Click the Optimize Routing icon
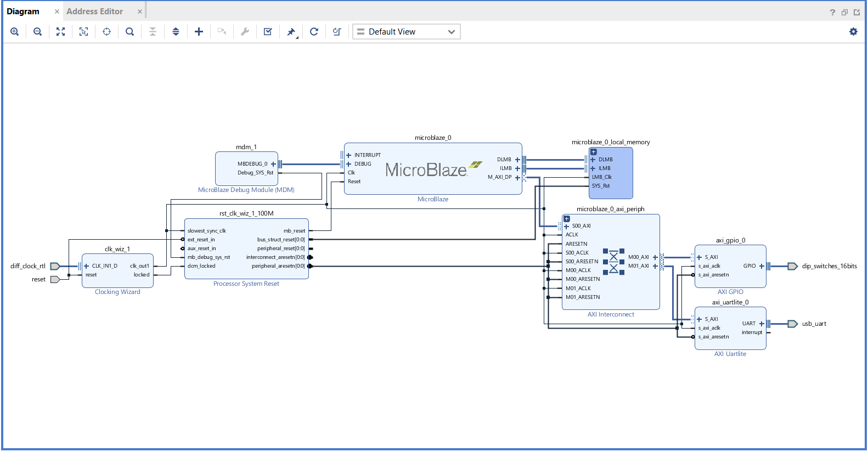This screenshot has height=452, width=868. click(x=337, y=32)
